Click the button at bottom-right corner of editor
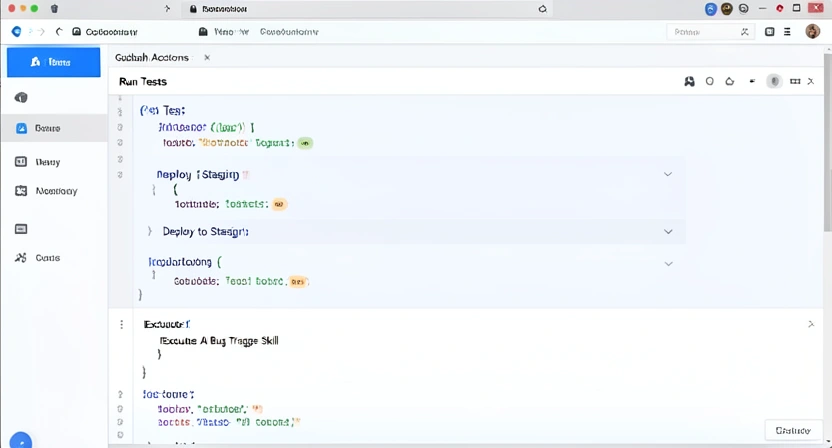This screenshot has width=832, height=448. tap(793, 430)
